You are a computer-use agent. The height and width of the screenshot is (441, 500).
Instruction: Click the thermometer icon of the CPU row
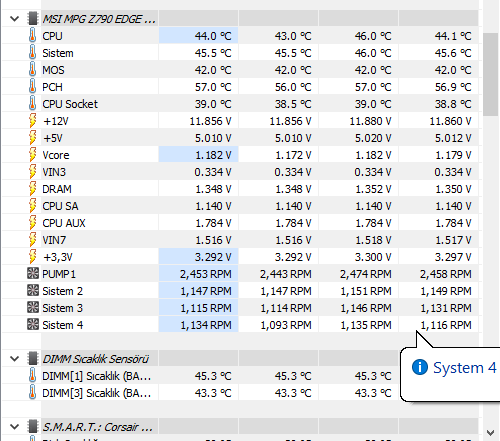tap(32, 36)
